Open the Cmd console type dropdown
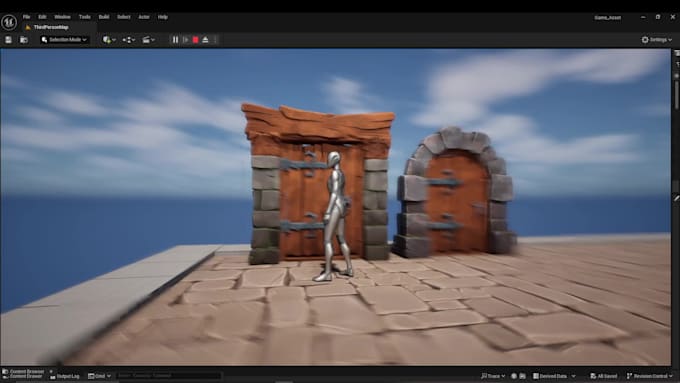This screenshot has width=680, height=383. click(x=99, y=376)
